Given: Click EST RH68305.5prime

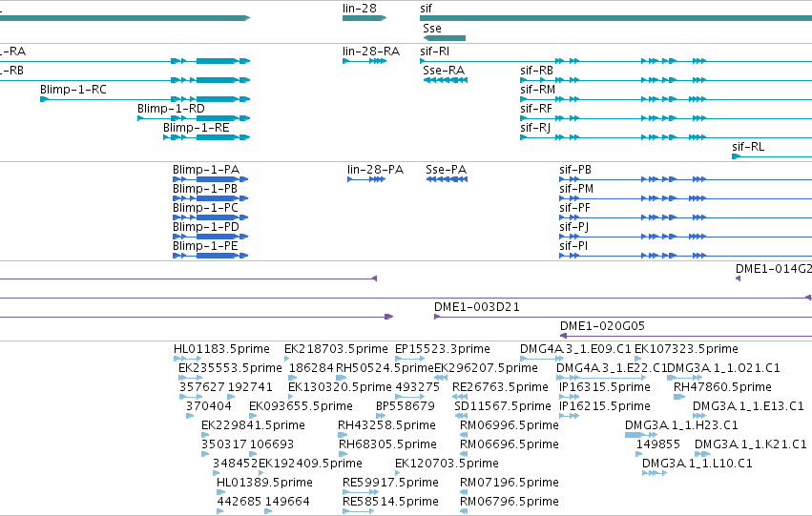Looking at the screenshot, I should tap(387, 444).
